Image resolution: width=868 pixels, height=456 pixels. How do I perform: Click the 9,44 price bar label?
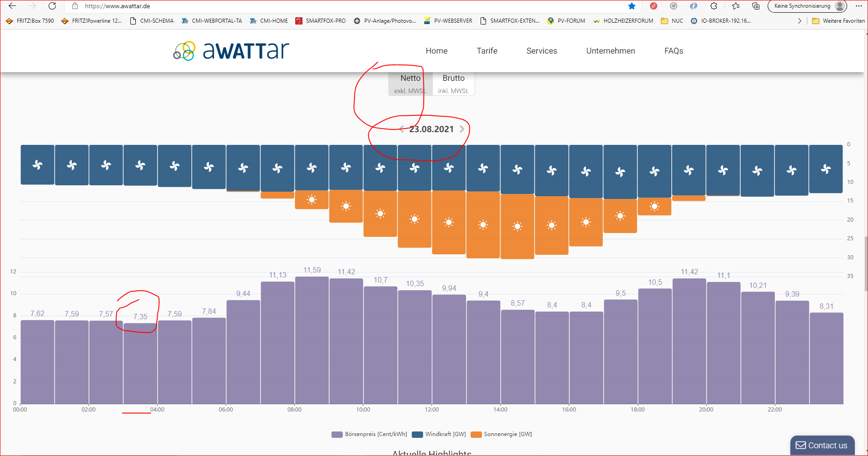coord(243,293)
